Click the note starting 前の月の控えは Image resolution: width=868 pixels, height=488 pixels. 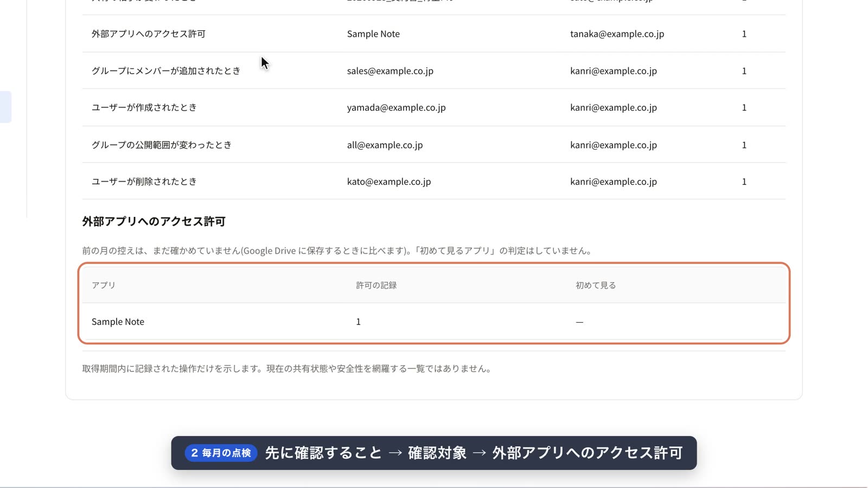click(339, 251)
